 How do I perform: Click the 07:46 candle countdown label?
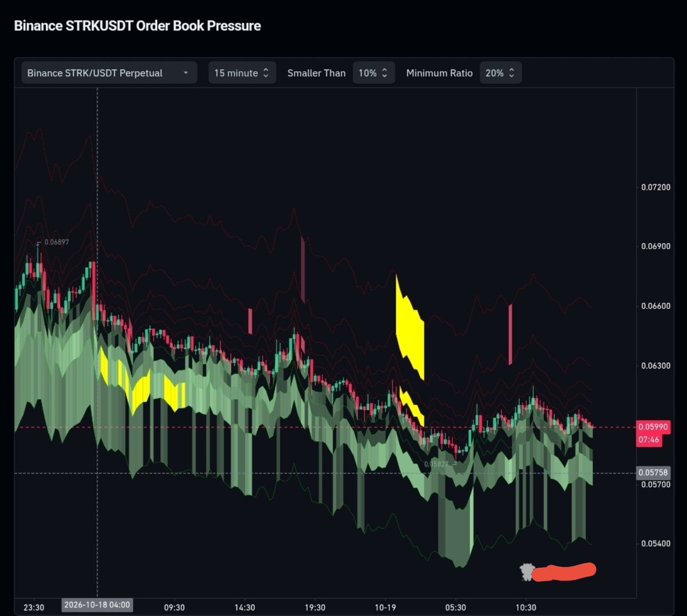[x=649, y=440]
